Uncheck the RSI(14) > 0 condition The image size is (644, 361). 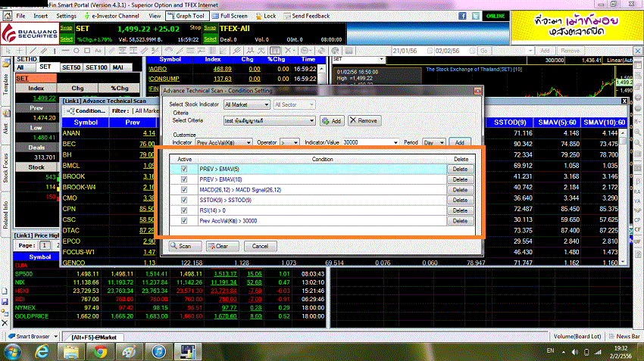[184, 210]
